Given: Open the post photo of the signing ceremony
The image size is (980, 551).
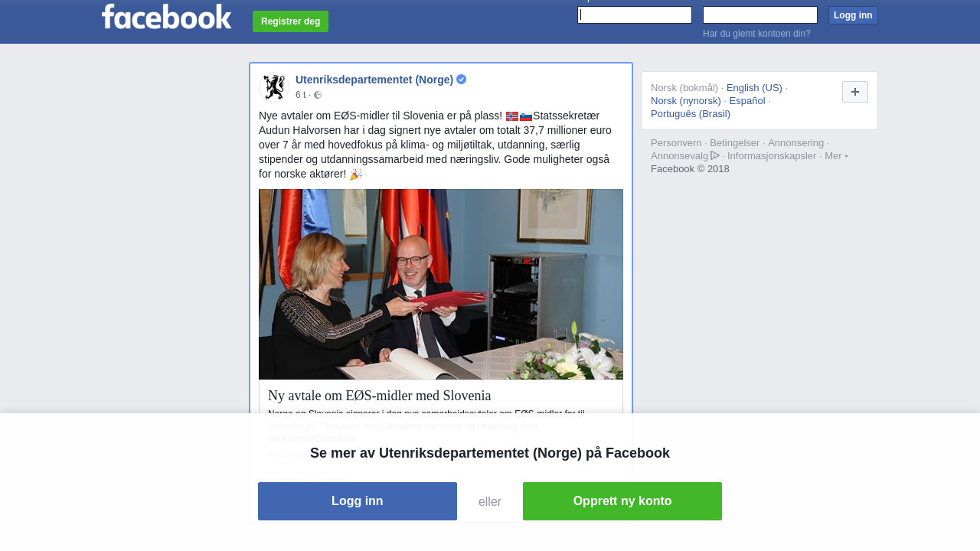Looking at the screenshot, I should (x=441, y=284).
